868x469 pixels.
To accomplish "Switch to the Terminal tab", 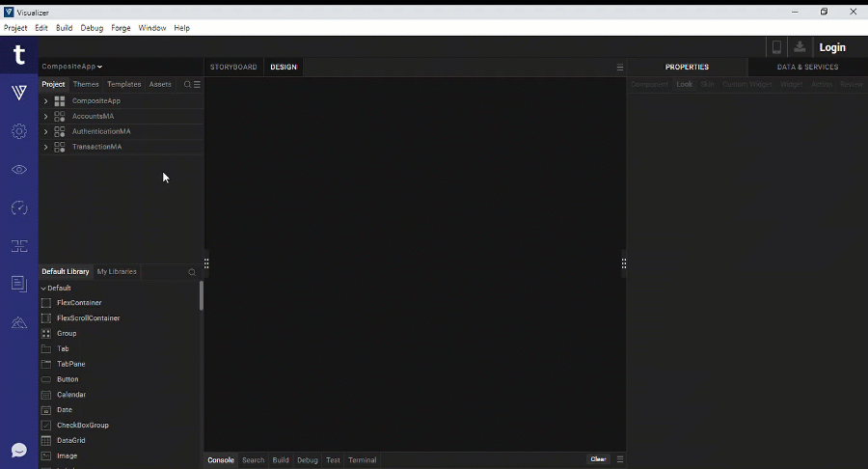I will 363,460.
